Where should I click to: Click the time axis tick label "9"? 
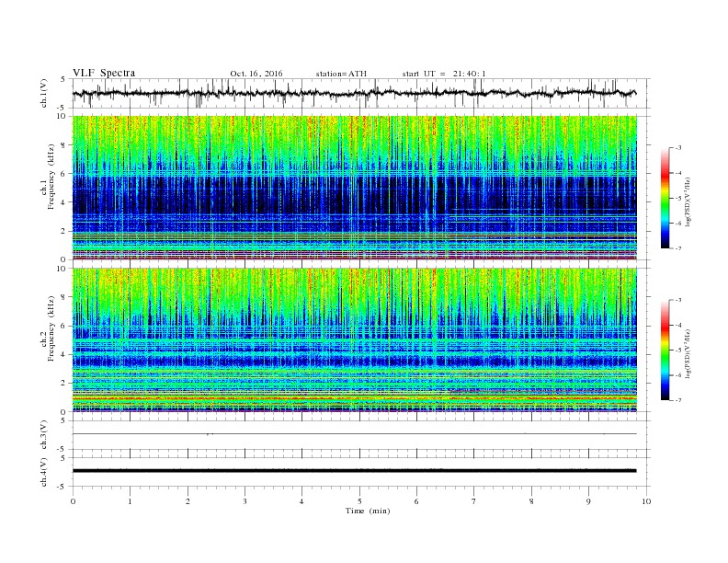(588, 501)
